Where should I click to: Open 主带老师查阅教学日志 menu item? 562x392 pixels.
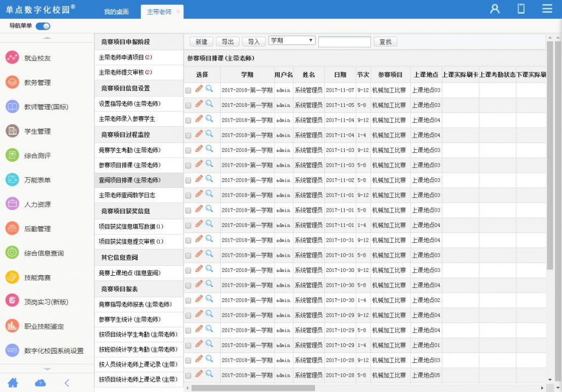click(x=139, y=196)
